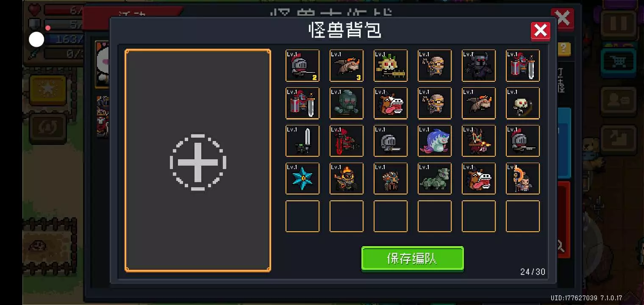Select the fire-headed dark knight monster
Image resolution: width=644 pixels, height=305 pixels.
pos(347,179)
